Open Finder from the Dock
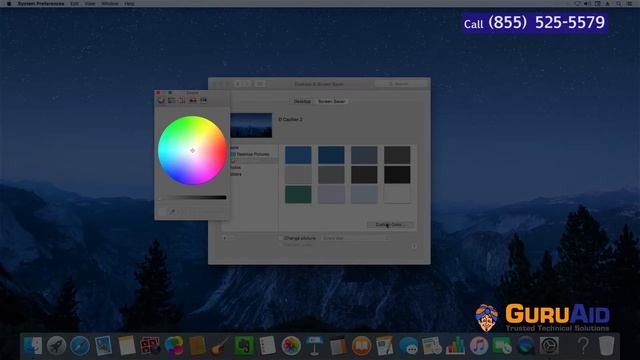This screenshot has width=640, height=360. tap(33, 346)
